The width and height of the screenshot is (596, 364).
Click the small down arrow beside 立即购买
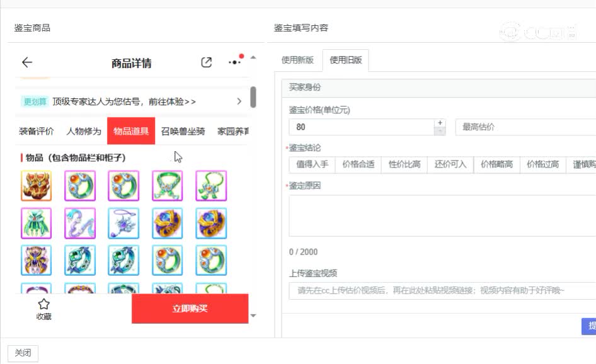point(253,316)
